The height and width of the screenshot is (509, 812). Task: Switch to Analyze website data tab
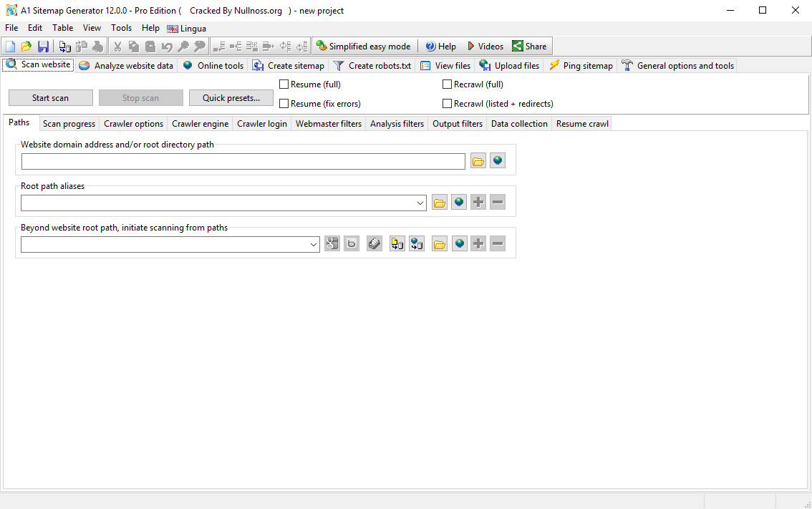[126, 66]
